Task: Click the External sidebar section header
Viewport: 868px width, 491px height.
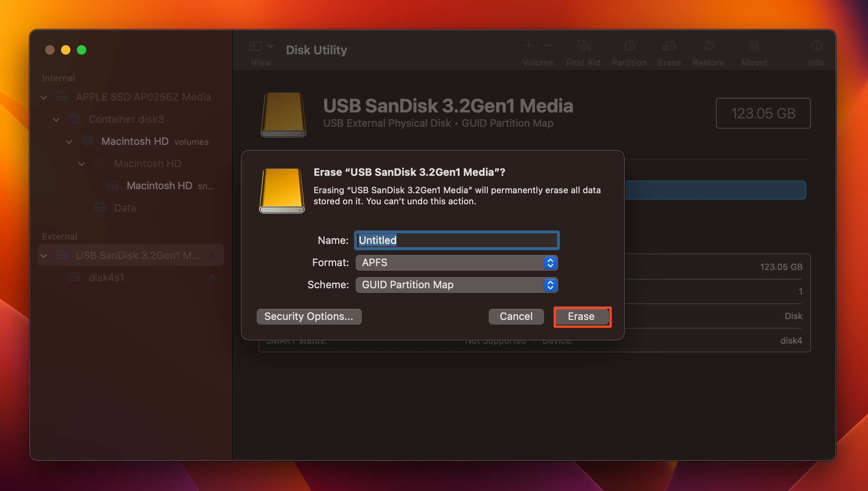Action: [x=59, y=236]
